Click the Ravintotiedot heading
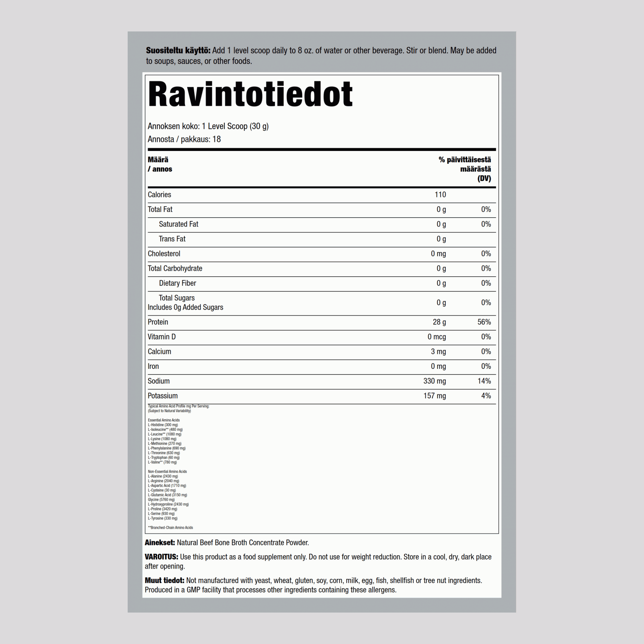Image resolution: width=644 pixels, height=644 pixels. click(x=250, y=94)
